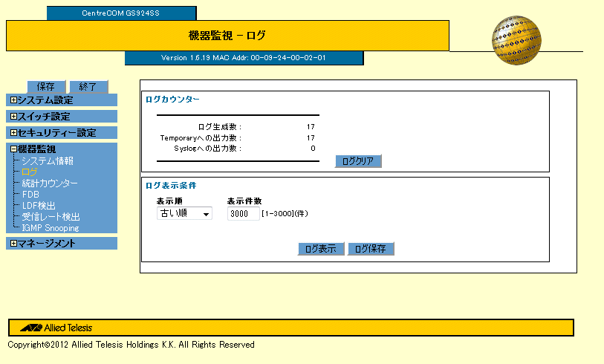Click the 表示件数 input field

coord(242,214)
